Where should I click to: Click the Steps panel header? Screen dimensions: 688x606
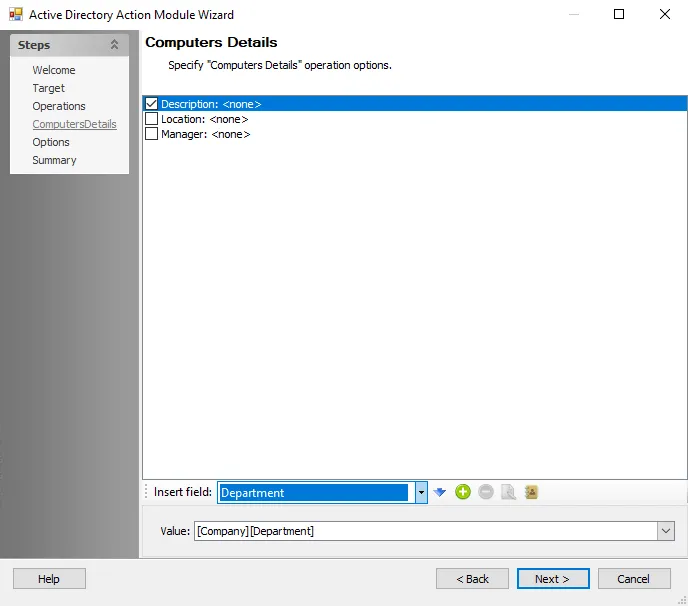(69, 45)
